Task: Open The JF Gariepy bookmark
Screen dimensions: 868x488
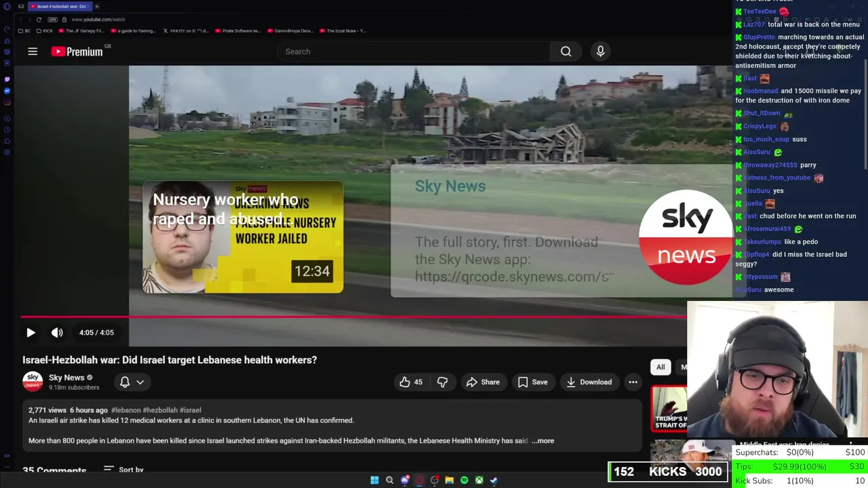Action: (x=81, y=30)
